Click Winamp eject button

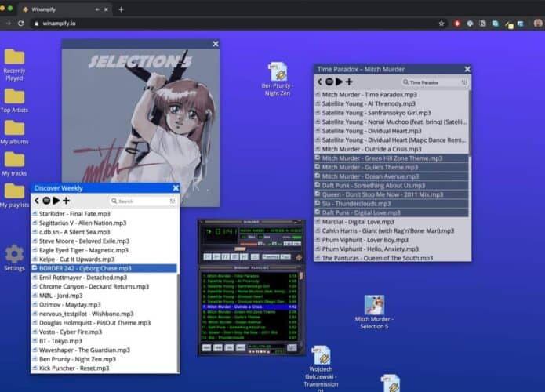tap(255, 257)
